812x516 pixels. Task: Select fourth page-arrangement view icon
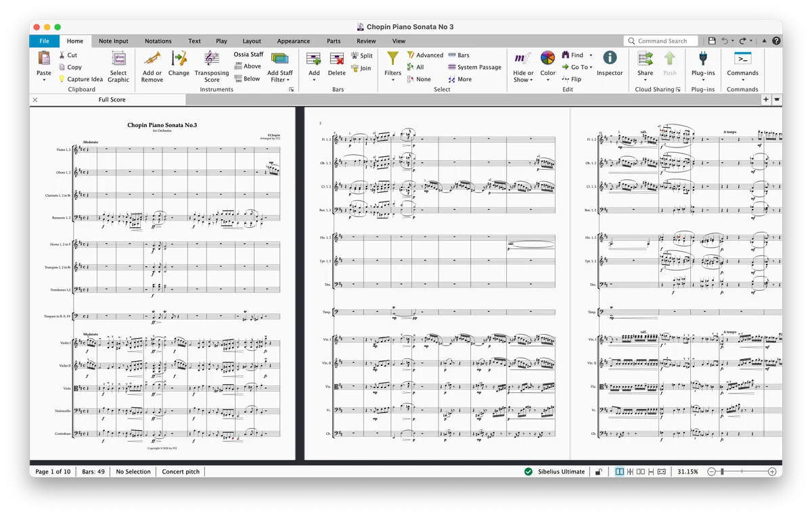[650, 471]
